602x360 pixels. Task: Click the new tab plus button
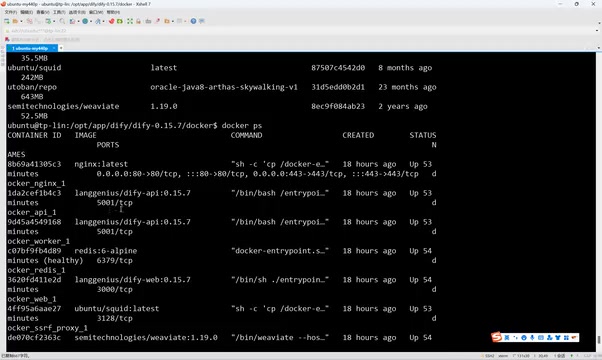tap(61, 48)
